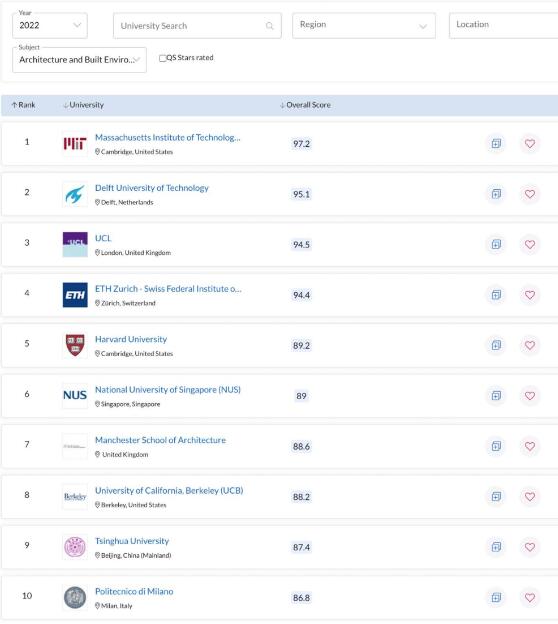Heart the Manchester School of Architecture row
This screenshot has height=624, width=558.
point(530,446)
